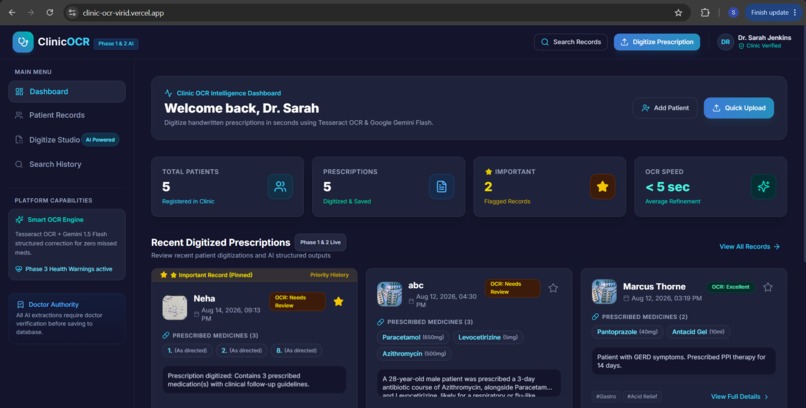Click the OCR: Excellent badge
806x408 pixels.
click(730, 287)
